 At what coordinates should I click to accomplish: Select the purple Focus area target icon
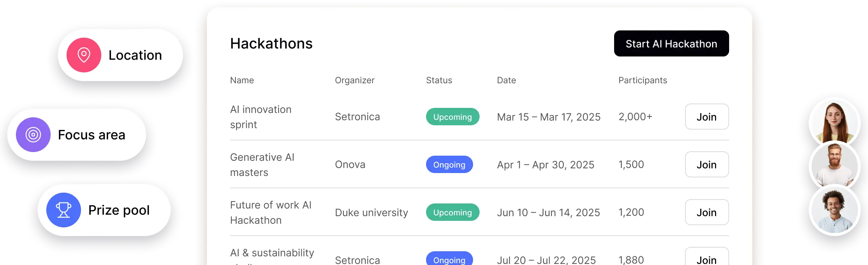pos(34,135)
